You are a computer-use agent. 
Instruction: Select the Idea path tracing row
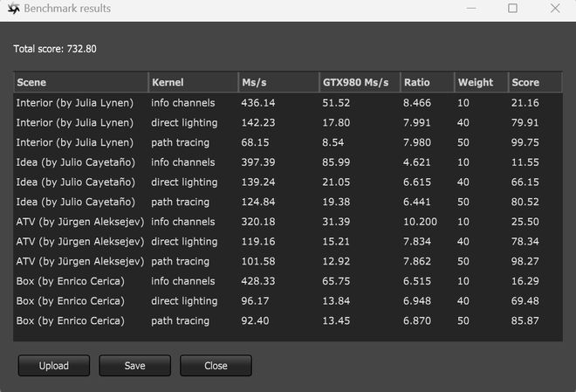[x=288, y=202]
